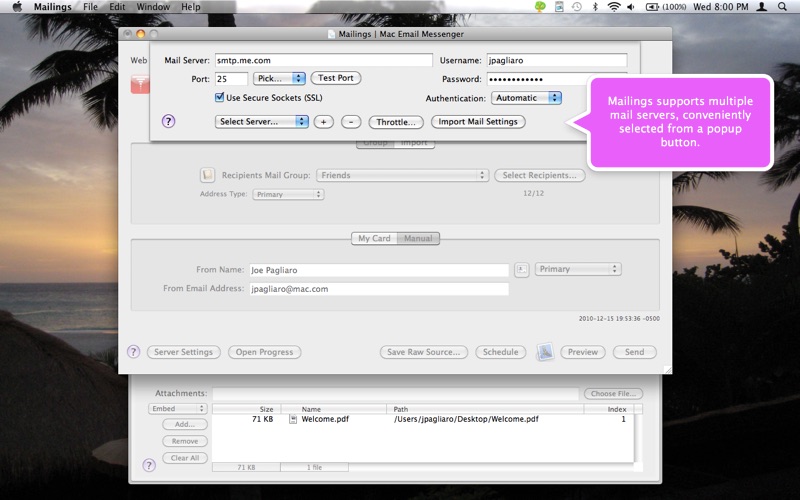This screenshot has width=800, height=500.
Task: Click the stamp icon next to Preview
Action: coord(545,352)
